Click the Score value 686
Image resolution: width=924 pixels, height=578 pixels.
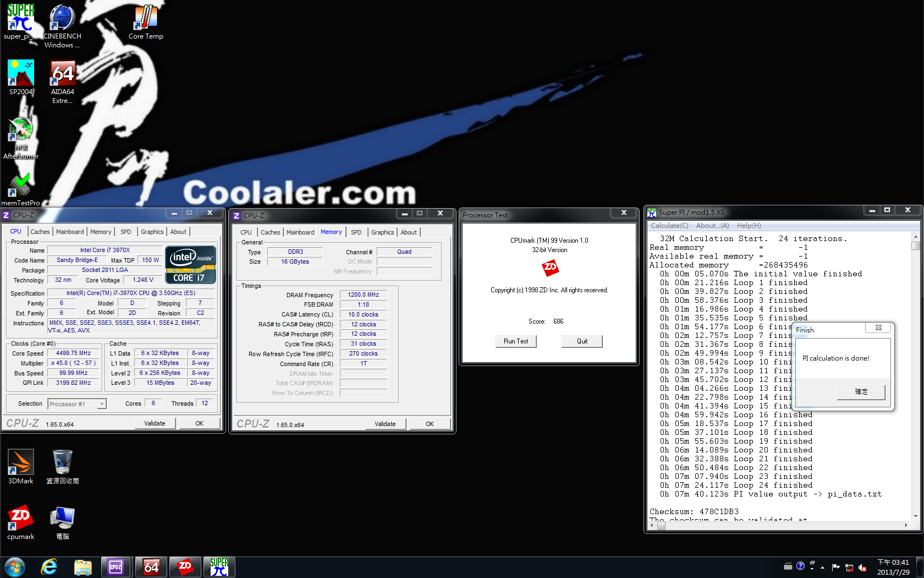pyautogui.click(x=558, y=321)
